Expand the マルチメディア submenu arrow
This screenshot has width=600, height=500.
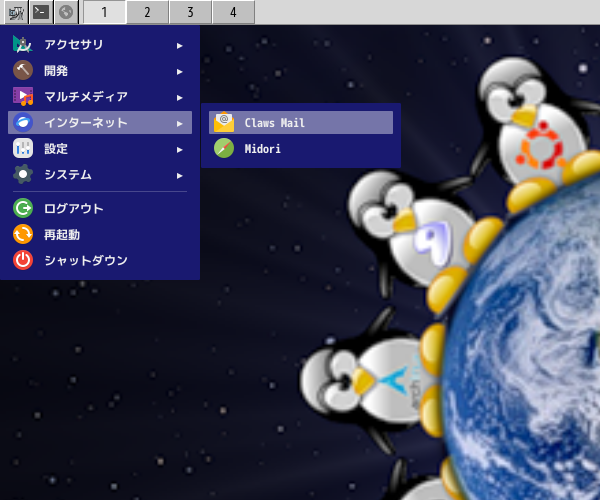[x=179, y=98]
